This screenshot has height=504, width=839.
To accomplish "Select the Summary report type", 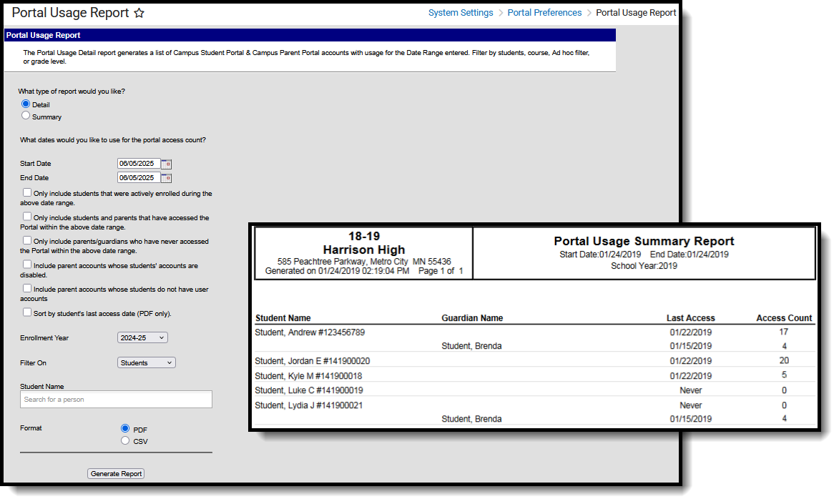I will 26,116.
